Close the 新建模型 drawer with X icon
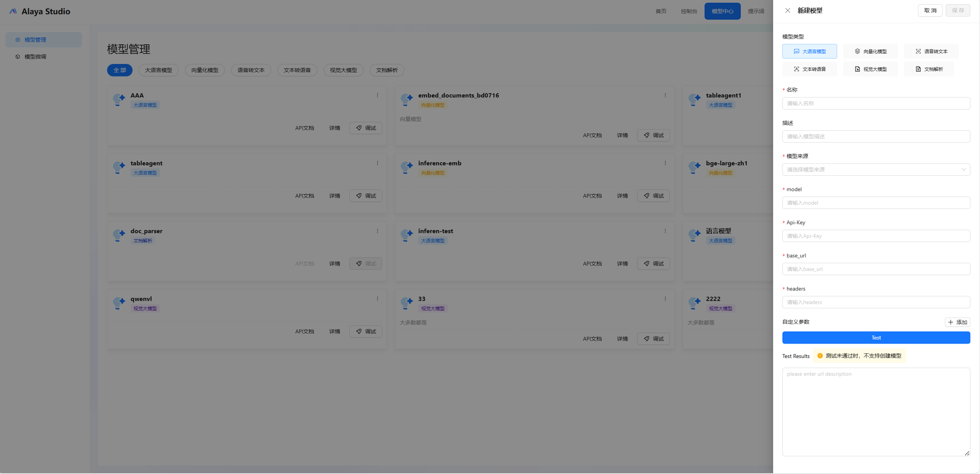980x474 pixels. [x=788, y=11]
